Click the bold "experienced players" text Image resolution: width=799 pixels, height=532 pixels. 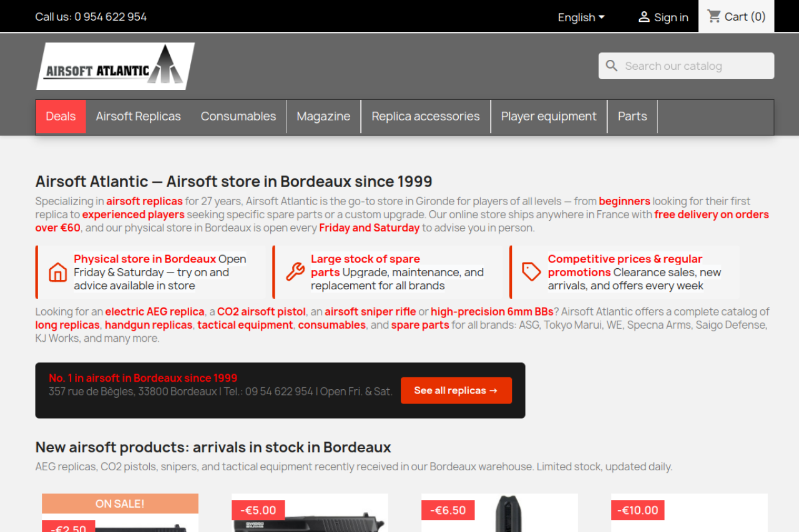point(134,215)
